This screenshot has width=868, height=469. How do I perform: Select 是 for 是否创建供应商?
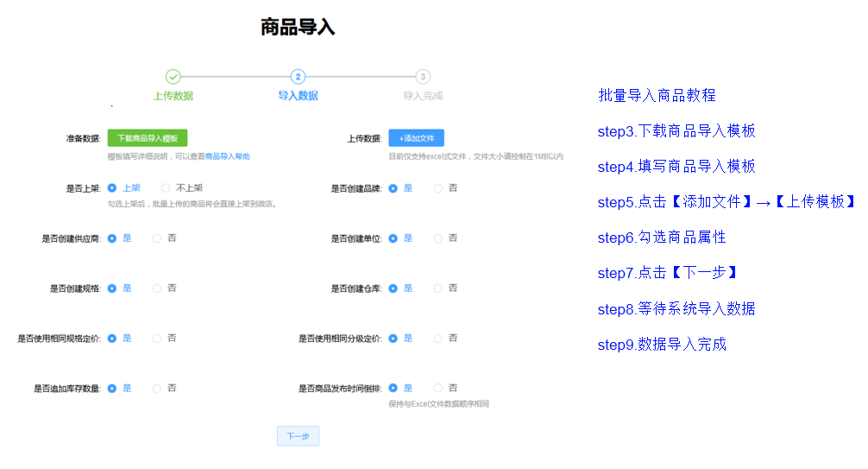click(112, 238)
